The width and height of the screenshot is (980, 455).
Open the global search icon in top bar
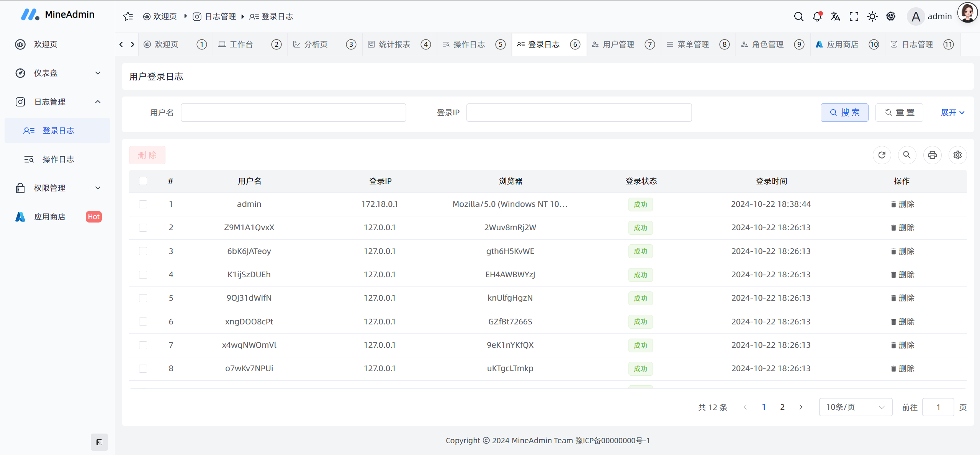tap(798, 16)
